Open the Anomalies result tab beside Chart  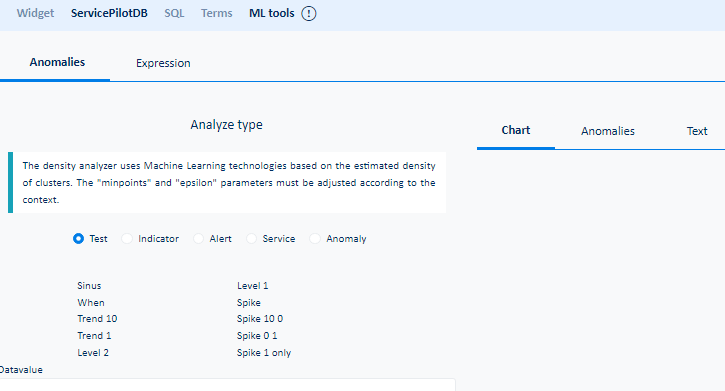click(x=608, y=131)
